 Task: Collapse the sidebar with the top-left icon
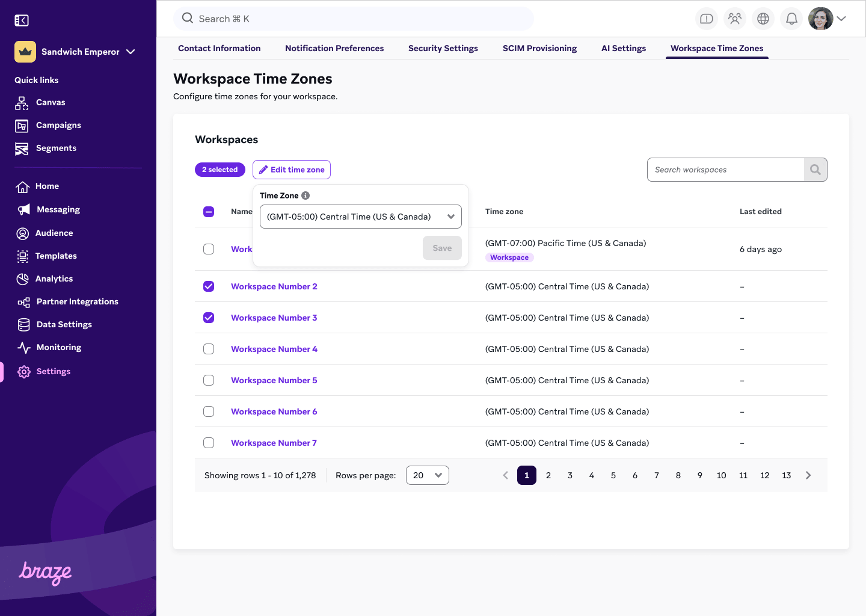coord(21,20)
